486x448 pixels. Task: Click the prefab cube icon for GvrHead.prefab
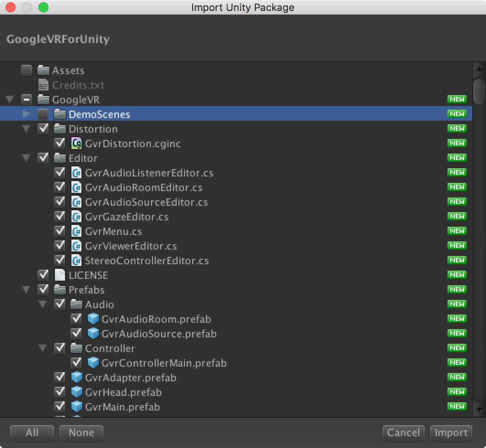pos(76,392)
